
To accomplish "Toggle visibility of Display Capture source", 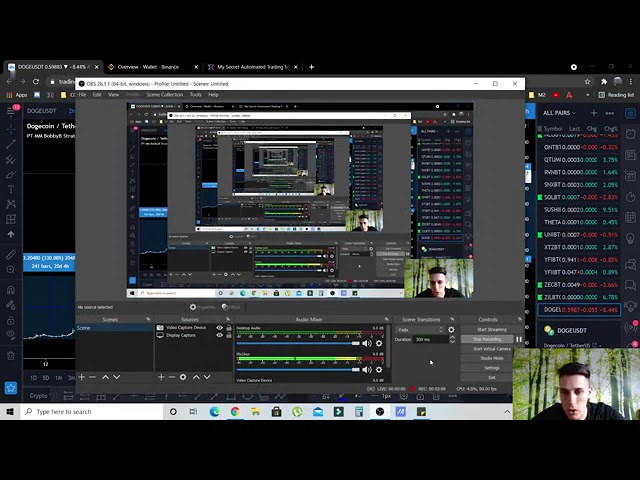I will 219,335.
